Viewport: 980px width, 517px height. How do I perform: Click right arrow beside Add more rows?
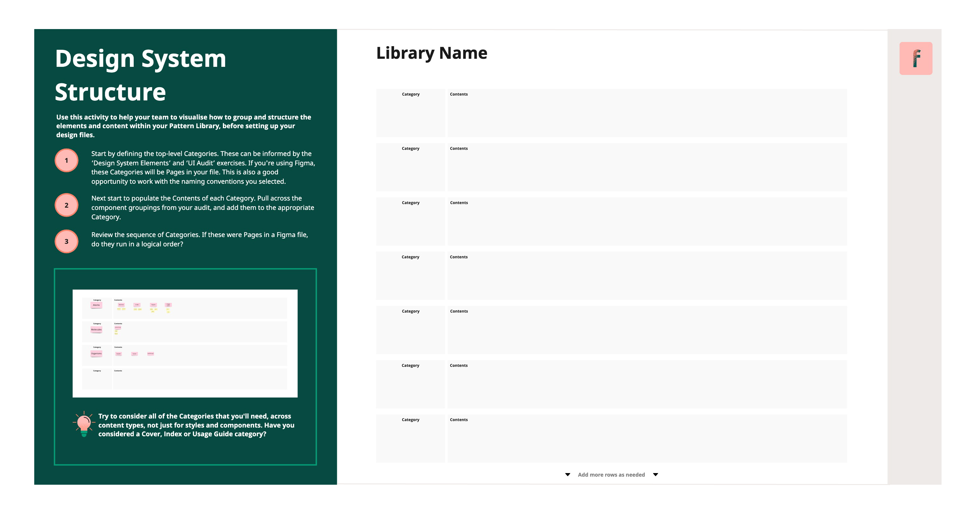(x=655, y=474)
